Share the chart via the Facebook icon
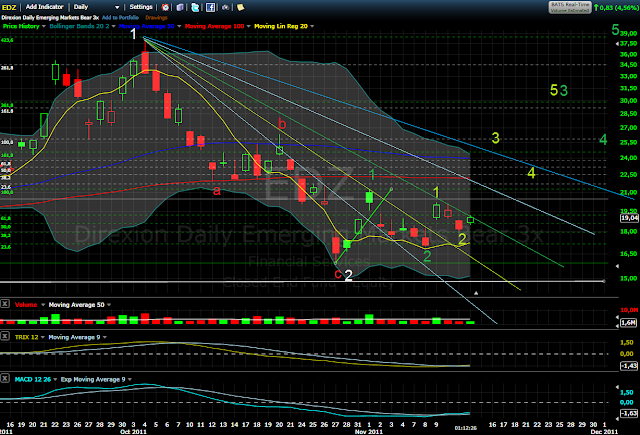 point(210,7)
